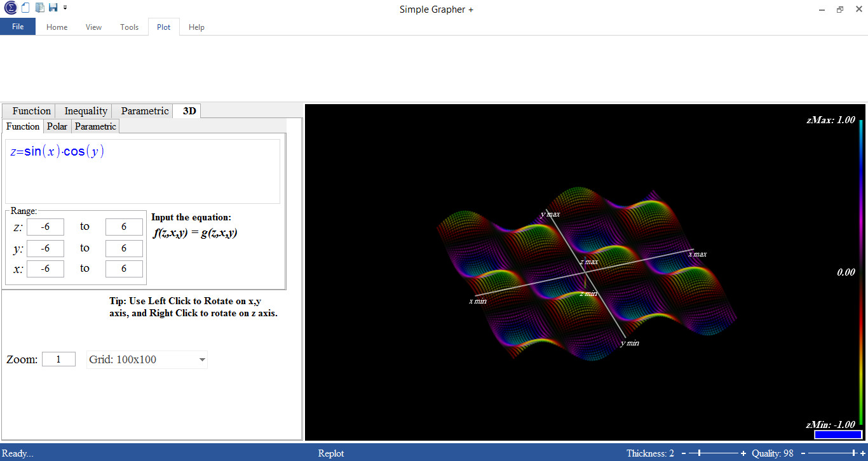Select the Plot ribbon tab
Image resolution: width=868 pixels, height=461 pixels.
point(164,27)
